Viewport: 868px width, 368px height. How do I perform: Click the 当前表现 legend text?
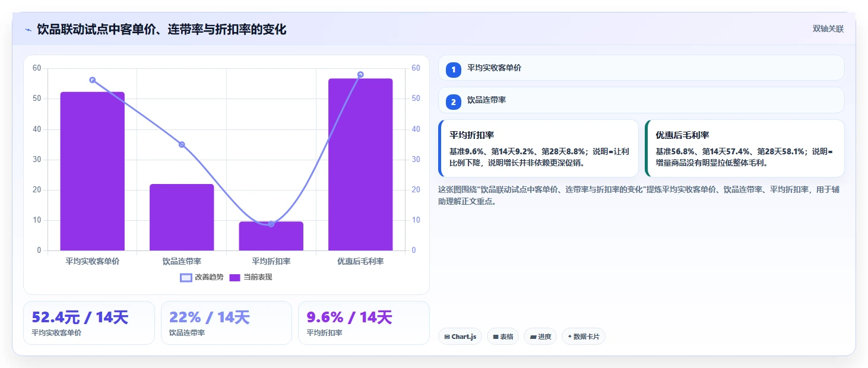(258, 277)
